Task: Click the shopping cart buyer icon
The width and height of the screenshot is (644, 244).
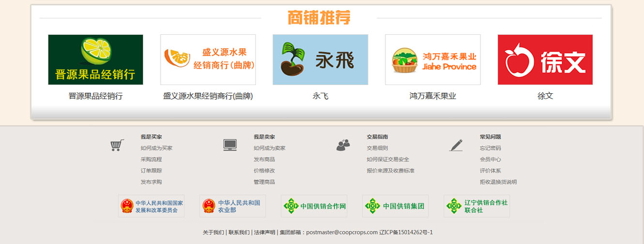Action: pyautogui.click(x=117, y=145)
